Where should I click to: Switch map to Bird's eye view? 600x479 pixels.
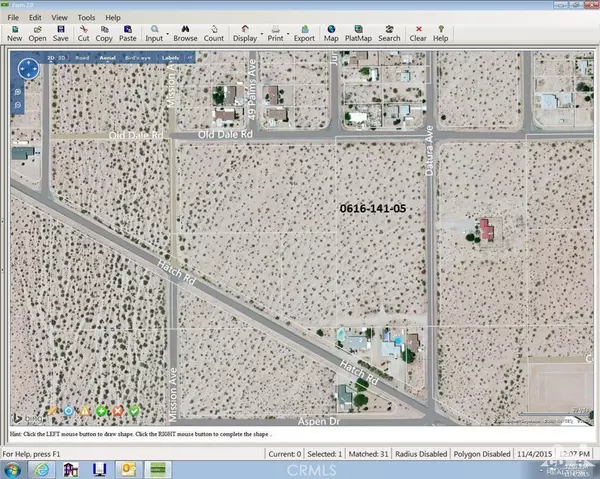click(138, 58)
